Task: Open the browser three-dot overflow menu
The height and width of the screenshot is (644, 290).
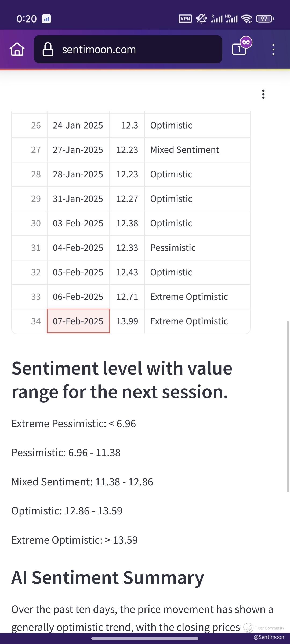Action: 273,49
